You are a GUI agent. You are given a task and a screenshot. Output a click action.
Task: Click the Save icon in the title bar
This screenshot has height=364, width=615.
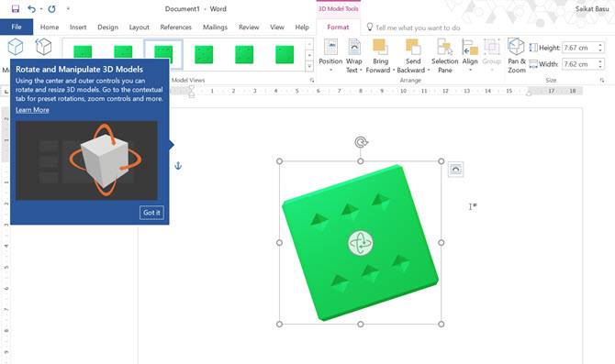click(16, 8)
